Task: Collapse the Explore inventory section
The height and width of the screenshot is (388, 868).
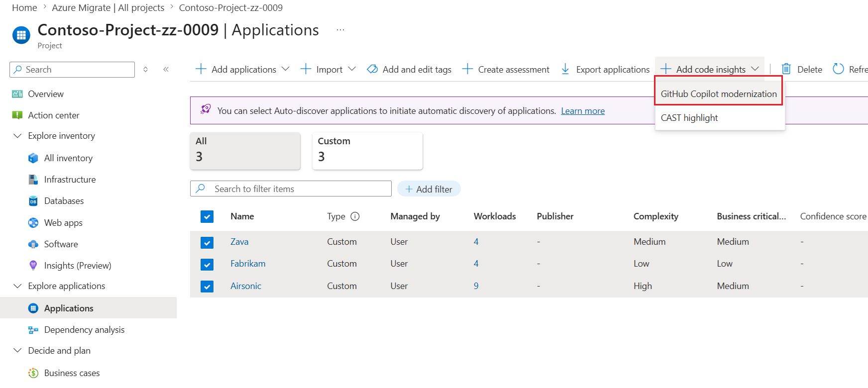Action: pyautogui.click(x=17, y=136)
